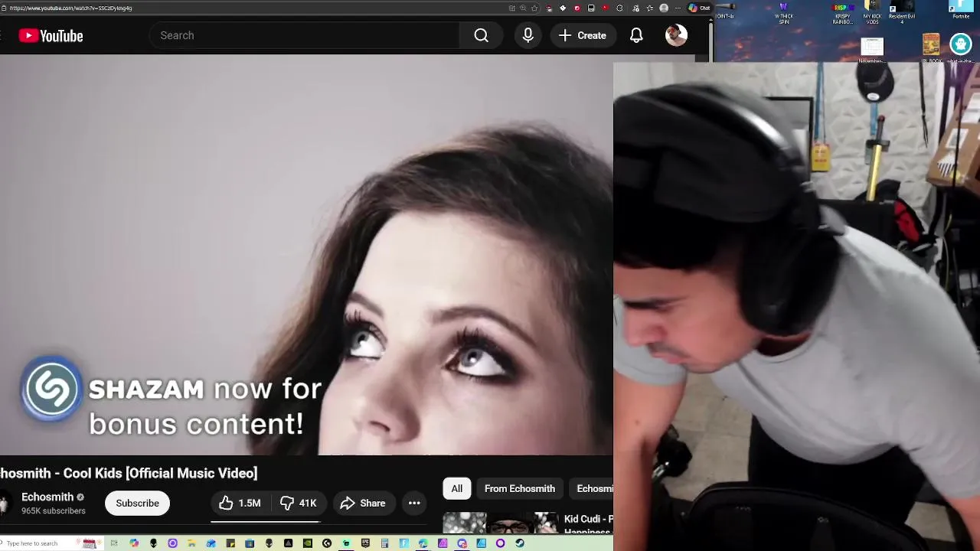Open Calculator from the taskbar
Image resolution: width=980 pixels, height=551 pixels.
click(x=384, y=543)
